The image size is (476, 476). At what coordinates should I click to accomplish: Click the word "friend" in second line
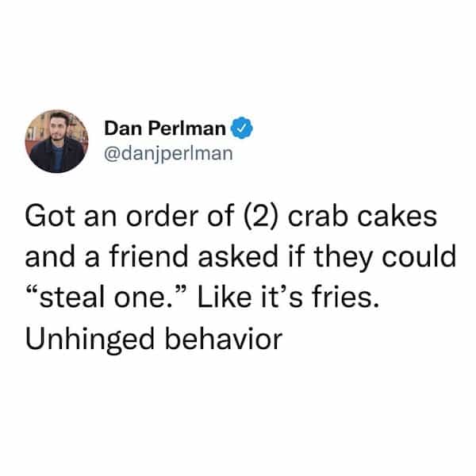149,256
